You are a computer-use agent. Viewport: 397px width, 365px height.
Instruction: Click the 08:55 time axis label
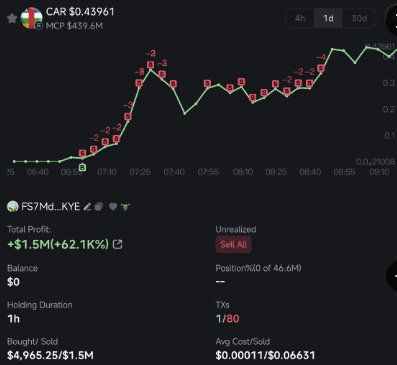pos(344,172)
